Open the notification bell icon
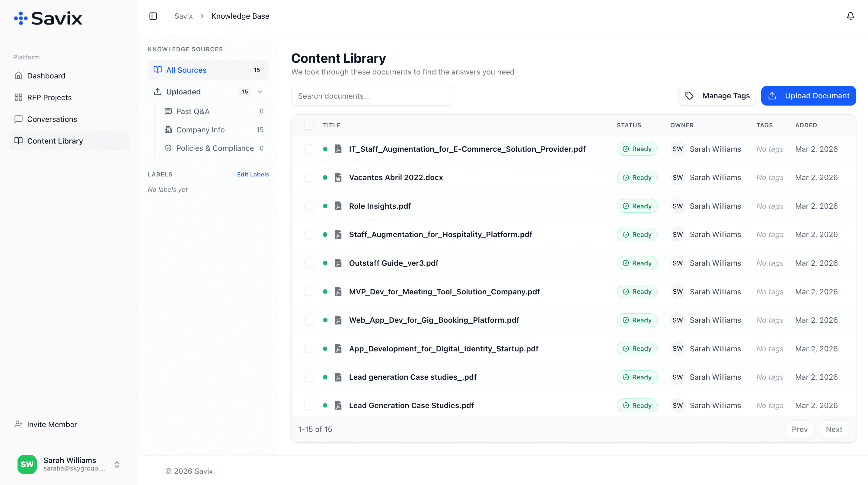868x485 pixels. 850,16
